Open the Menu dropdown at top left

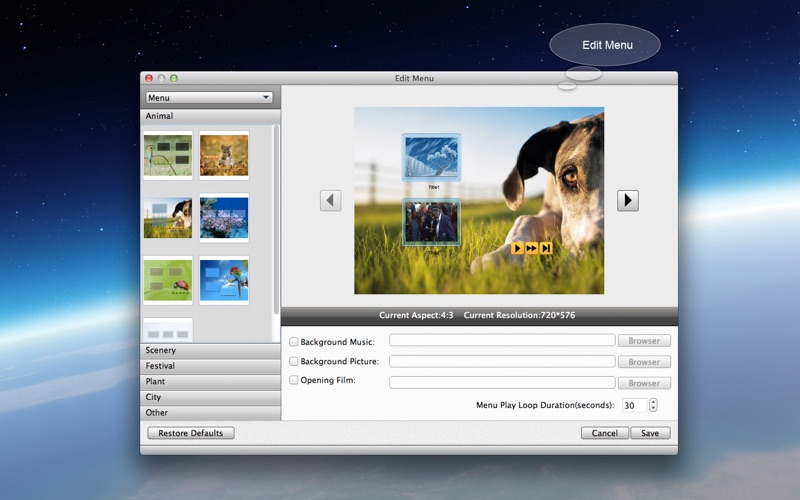[209, 98]
